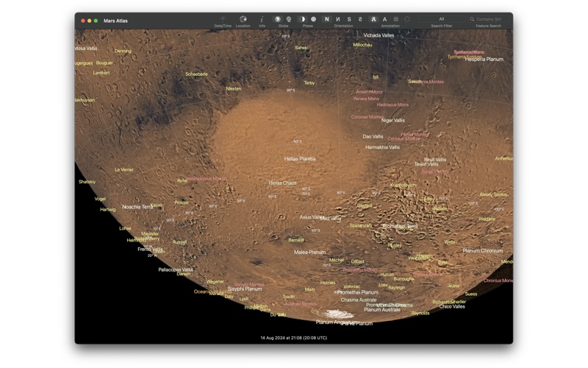The height and width of the screenshot is (368, 588).
Task: Toggle the outlined A annotation labels
Action: 373,19
